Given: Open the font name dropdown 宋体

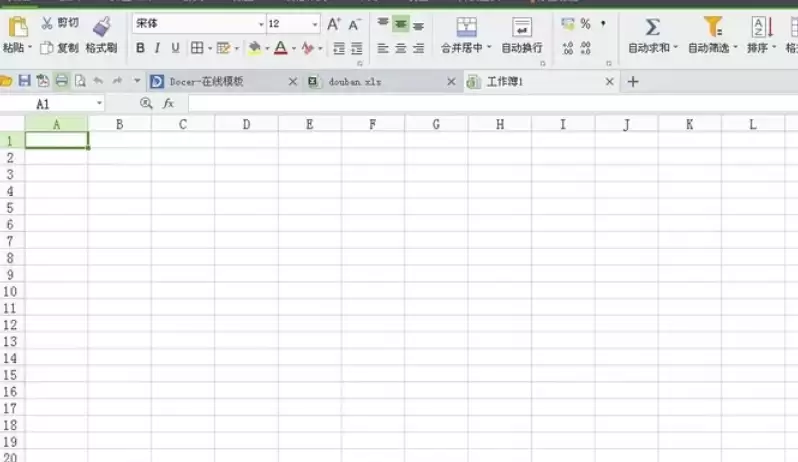Looking at the screenshot, I should pyautogui.click(x=261, y=24).
